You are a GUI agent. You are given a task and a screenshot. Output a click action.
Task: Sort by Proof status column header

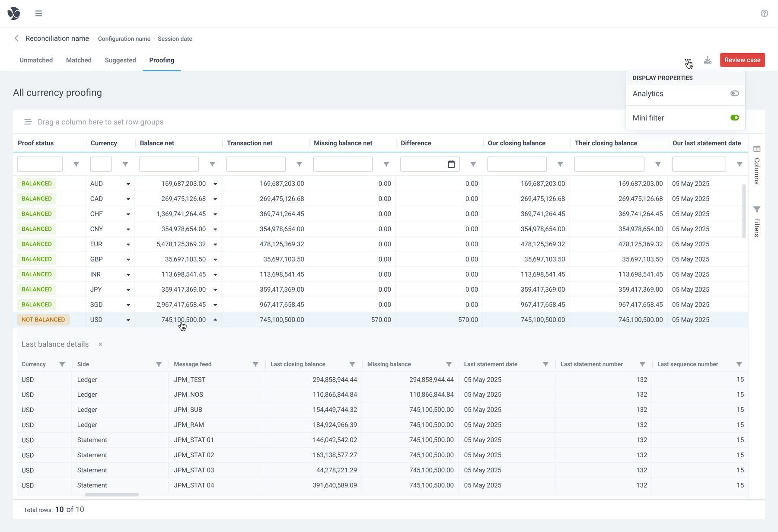pyautogui.click(x=36, y=143)
